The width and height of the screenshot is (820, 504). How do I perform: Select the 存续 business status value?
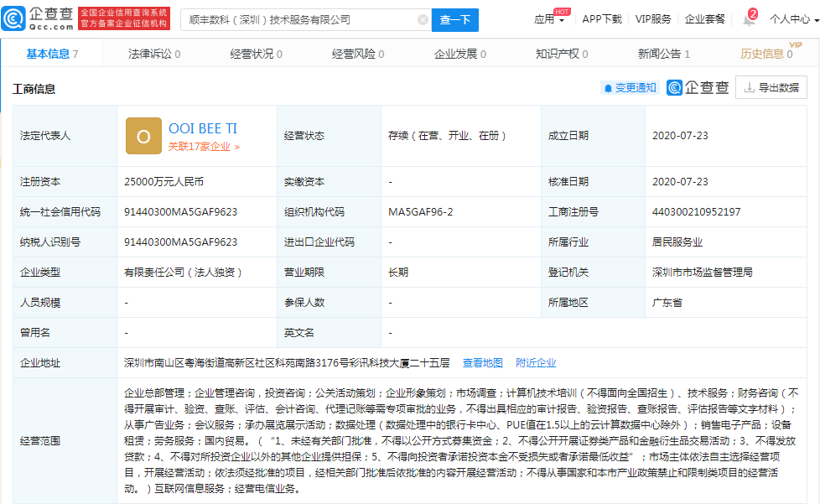(x=447, y=136)
